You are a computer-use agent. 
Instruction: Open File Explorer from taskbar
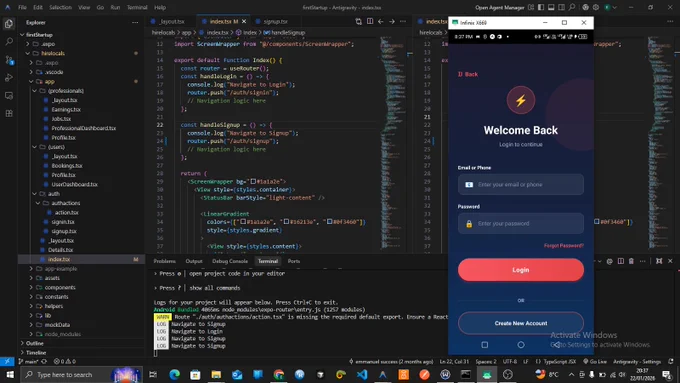(216, 374)
